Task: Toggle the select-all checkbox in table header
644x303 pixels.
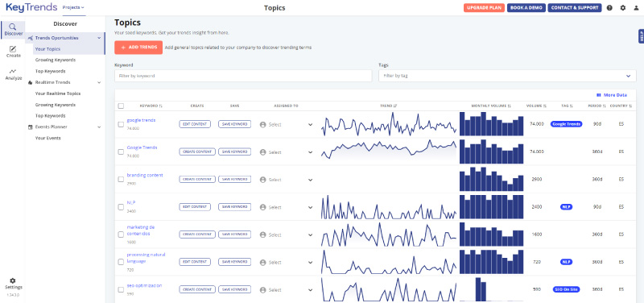Action: (121, 106)
